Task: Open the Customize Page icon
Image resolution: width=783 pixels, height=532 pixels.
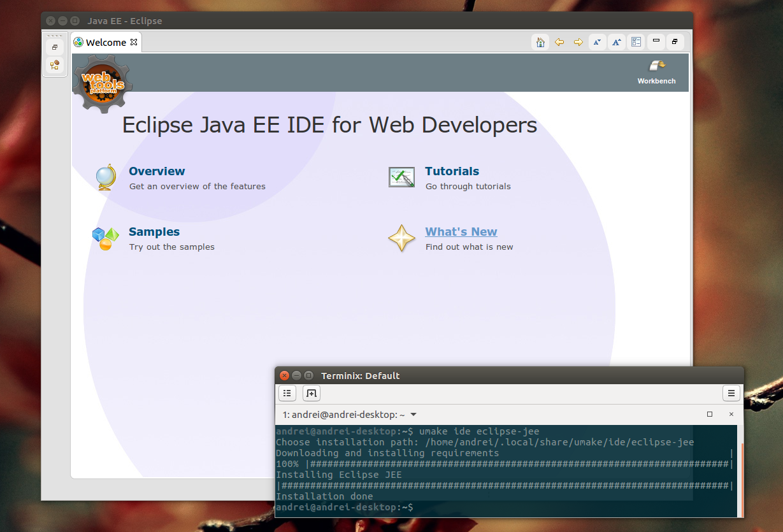Action: [636, 42]
